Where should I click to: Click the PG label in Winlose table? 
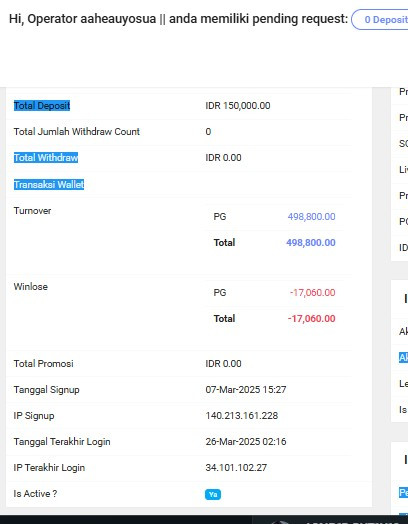pos(220,292)
